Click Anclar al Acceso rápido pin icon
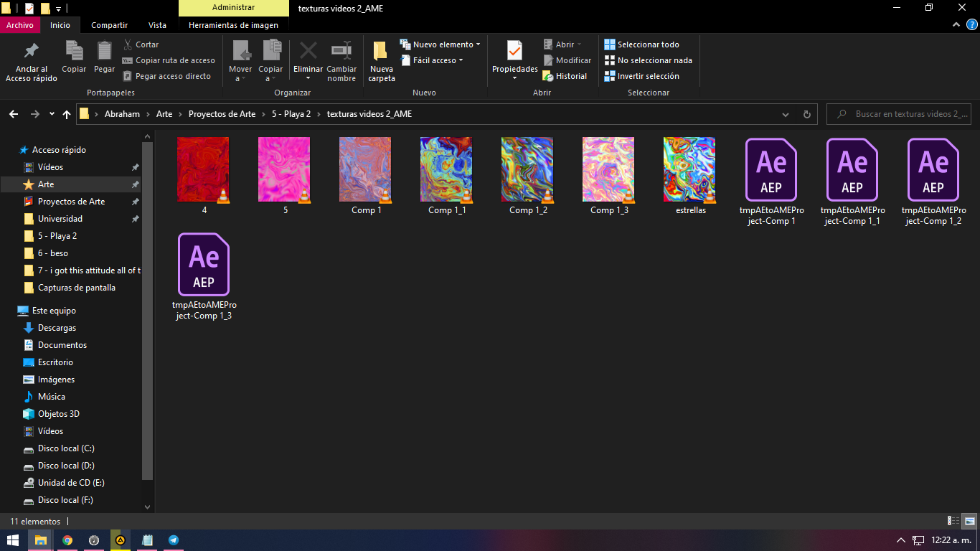This screenshot has height=551, width=980. [31, 51]
